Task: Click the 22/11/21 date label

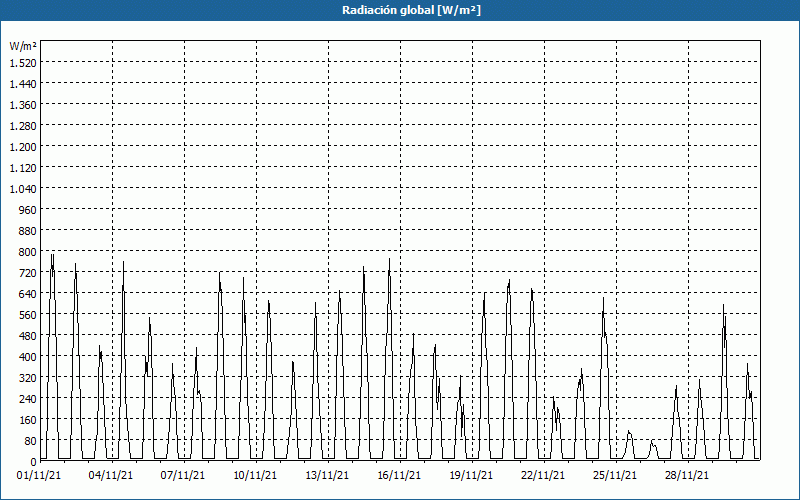Action: click(x=543, y=475)
